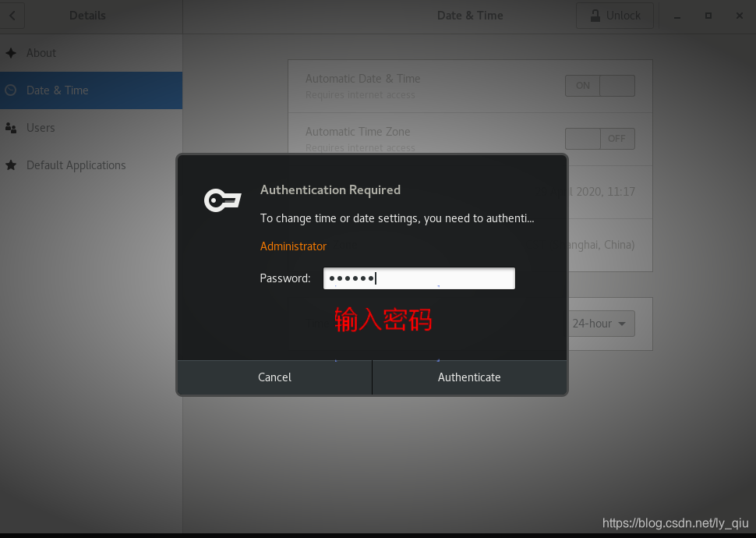Image resolution: width=756 pixels, height=538 pixels.
Task: Click the Users people icon
Action: click(x=11, y=128)
